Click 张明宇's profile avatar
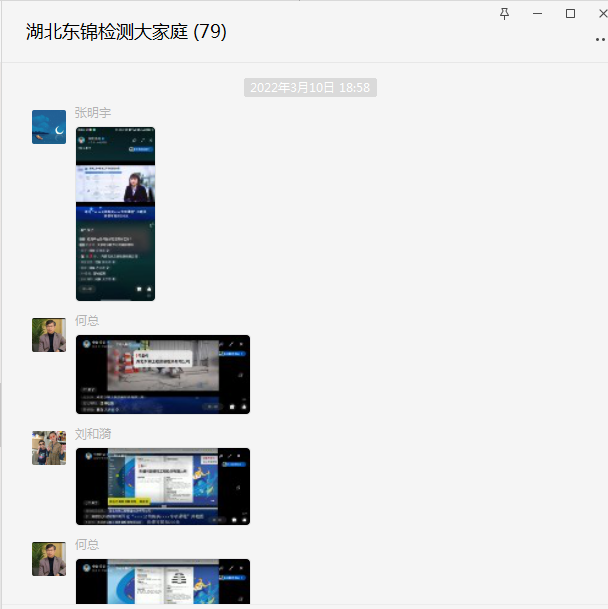This screenshot has height=609, width=608. click(x=49, y=127)
